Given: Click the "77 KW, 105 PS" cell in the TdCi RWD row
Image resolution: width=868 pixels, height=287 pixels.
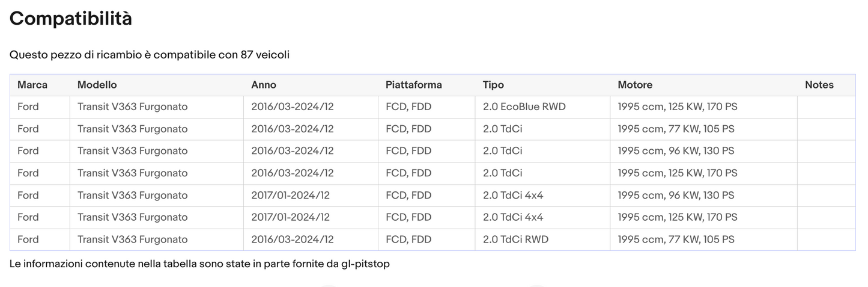Looking at the screenshot, I should [676, 239].
